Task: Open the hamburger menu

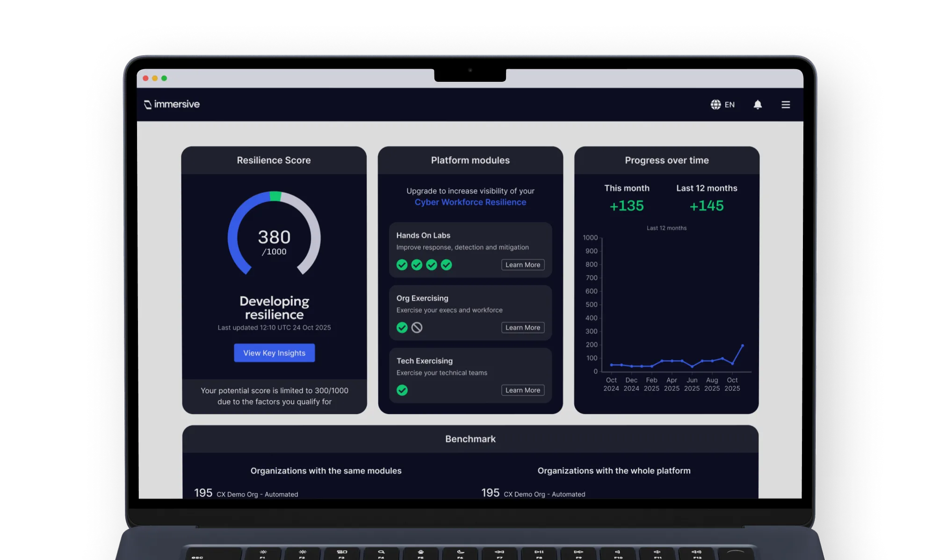Action: click(x=786, y=105)
